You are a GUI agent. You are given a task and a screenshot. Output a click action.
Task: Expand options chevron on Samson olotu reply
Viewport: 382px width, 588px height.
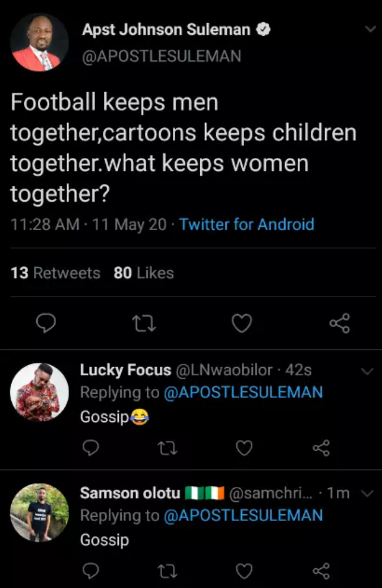pyautogui.click(x=367, y=494)
